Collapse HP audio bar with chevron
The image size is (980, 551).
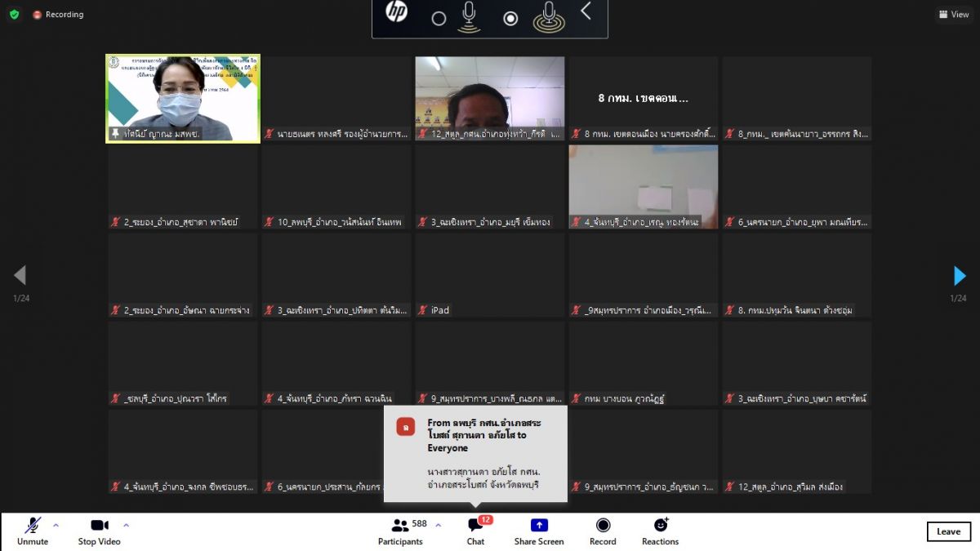pos(586,11)
